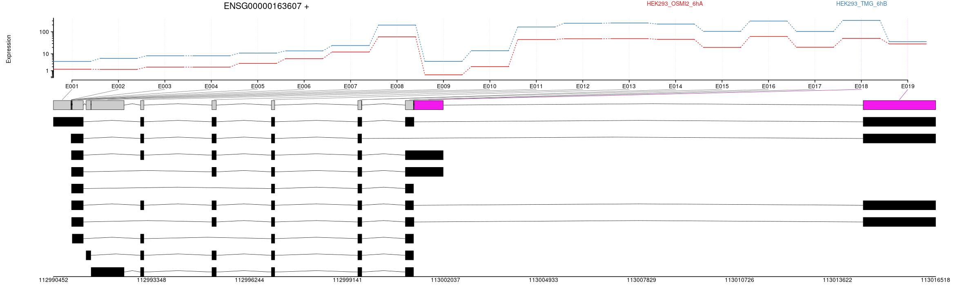Click genomic coordinate 113013622
The image size is (980, 286).
tap(837, 280)
